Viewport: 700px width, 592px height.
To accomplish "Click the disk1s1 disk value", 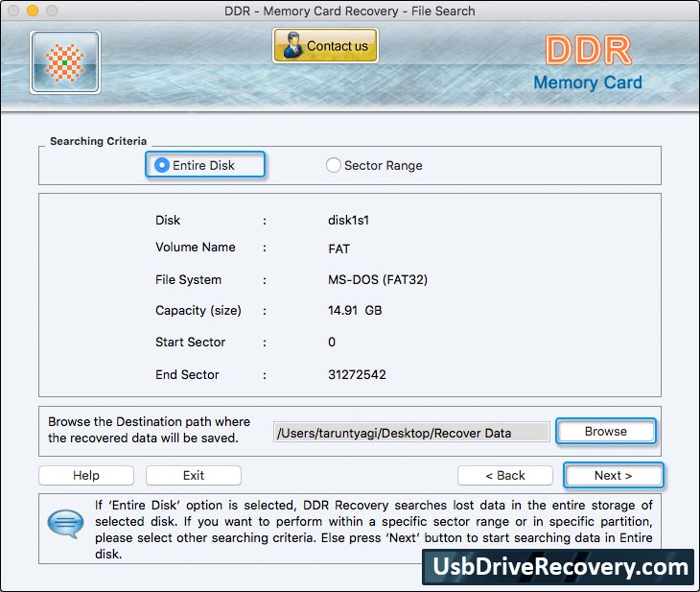I will click(349, 221).
